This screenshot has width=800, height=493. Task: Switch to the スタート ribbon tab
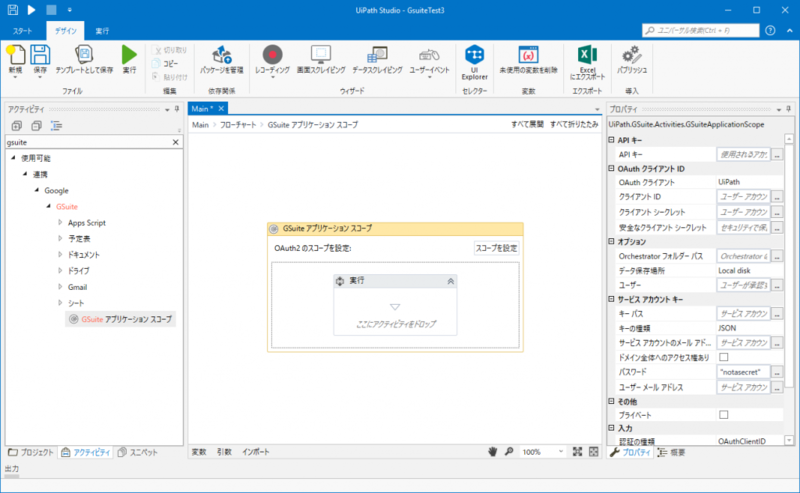coord(22,31)
